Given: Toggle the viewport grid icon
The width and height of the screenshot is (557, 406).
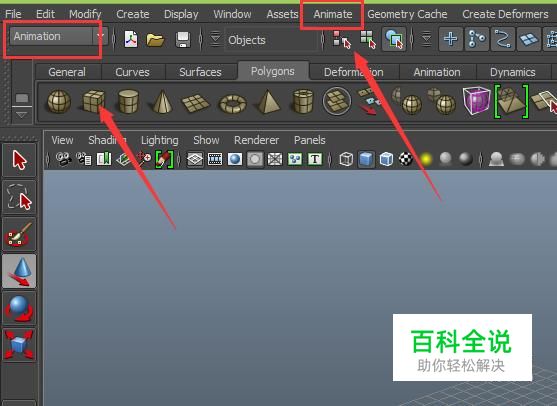Looking at the screenshot, I should click(195, 159).
